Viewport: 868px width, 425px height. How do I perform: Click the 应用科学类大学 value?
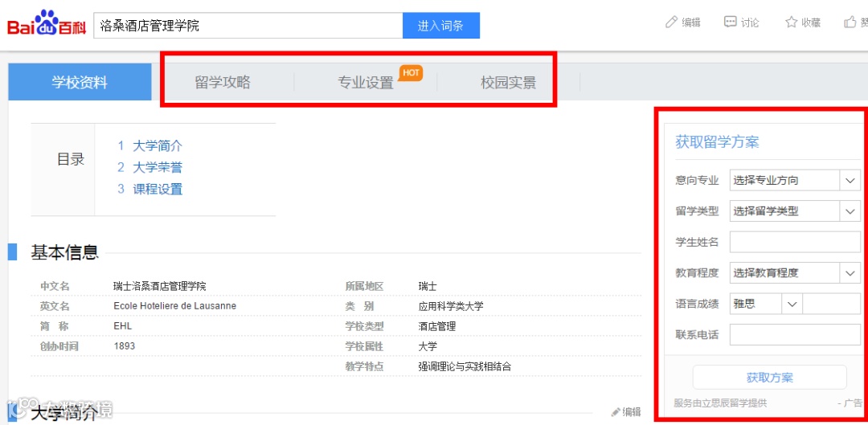tap(451, 307)
